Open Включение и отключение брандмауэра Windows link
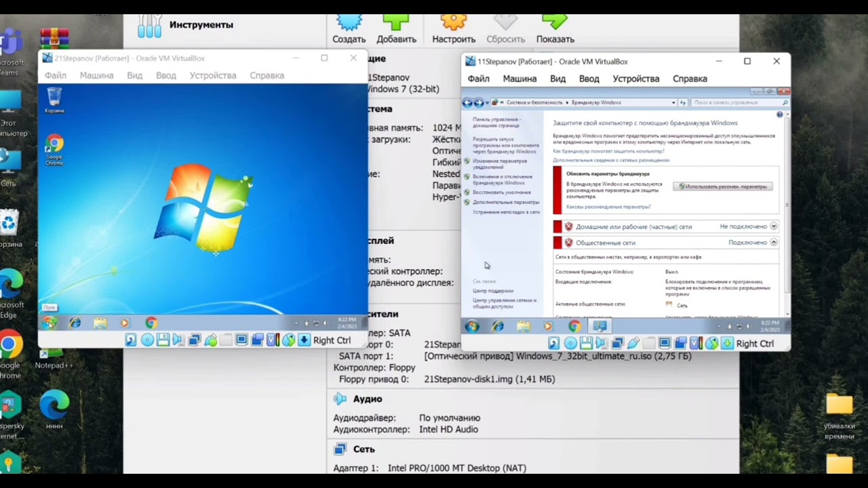The height and width of the screenshot is (488, 868). point(502,180)
